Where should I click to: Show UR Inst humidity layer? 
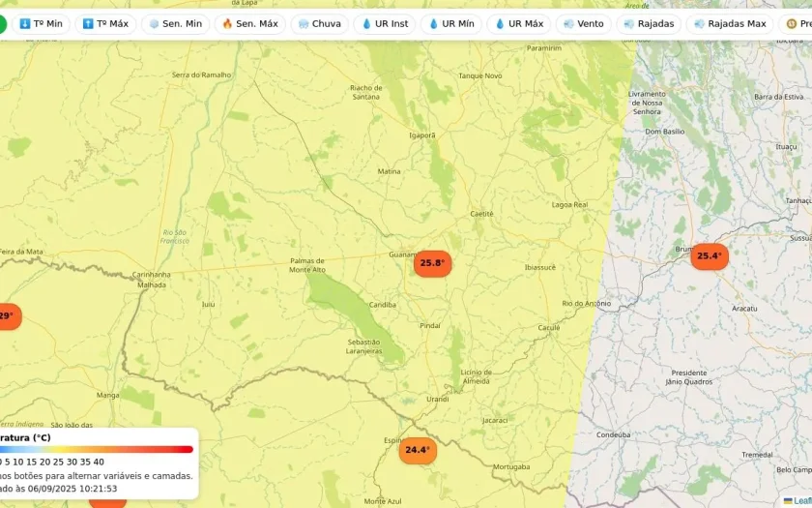pos(385,24)
